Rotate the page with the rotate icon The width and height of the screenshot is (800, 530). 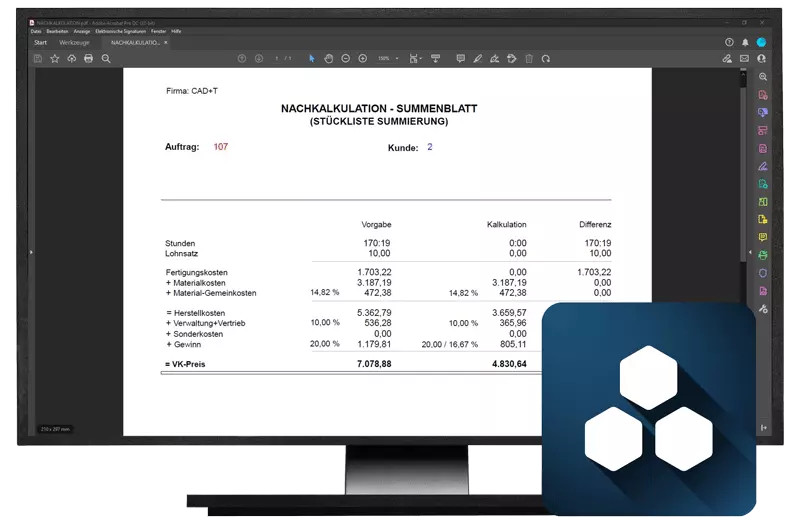click(546, 59)
